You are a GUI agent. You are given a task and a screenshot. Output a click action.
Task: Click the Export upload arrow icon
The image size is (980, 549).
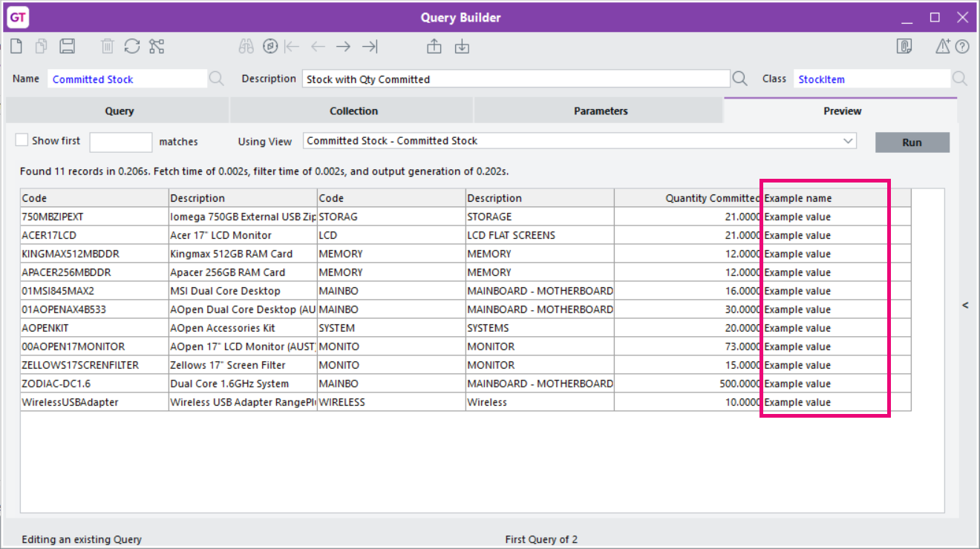pos(434,47)
